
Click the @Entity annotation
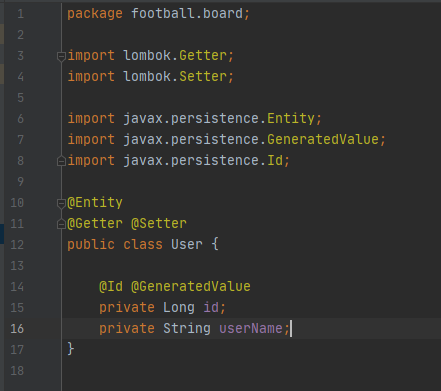coord(95,203)
